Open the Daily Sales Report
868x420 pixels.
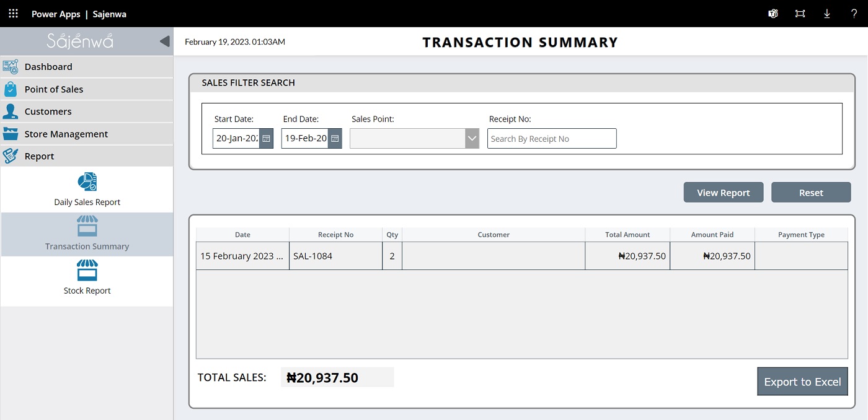[x=87, y=190]
